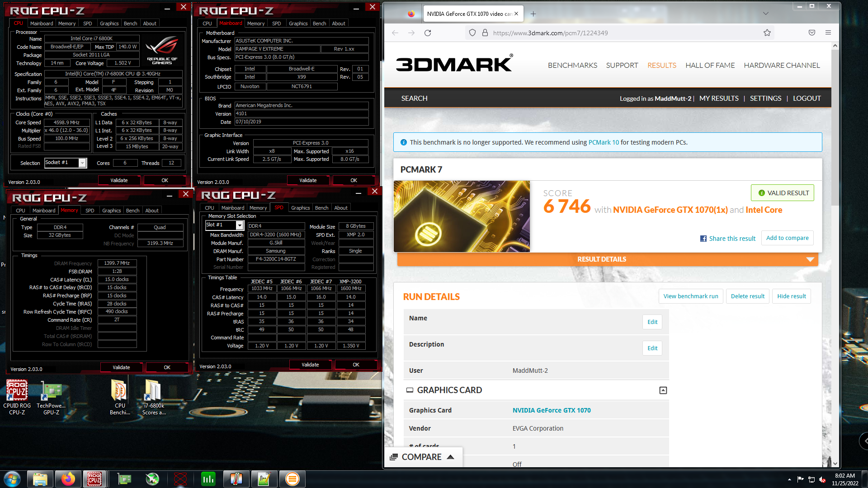Open a new browser tab with plus
Viewport: 868px width, 488px height.
point(533,14)
